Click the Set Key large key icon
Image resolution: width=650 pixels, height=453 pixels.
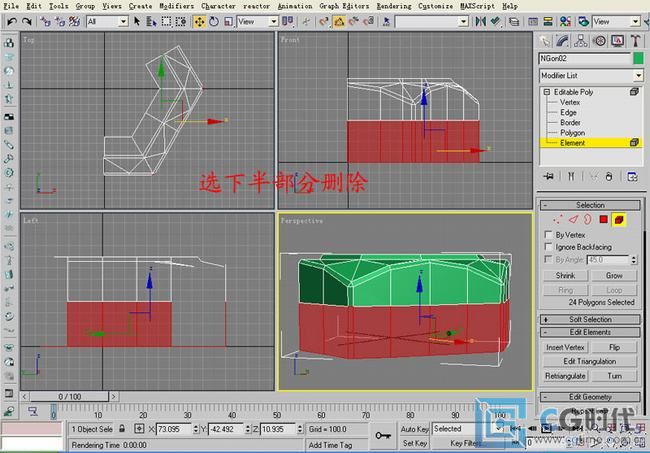[383, 436]
